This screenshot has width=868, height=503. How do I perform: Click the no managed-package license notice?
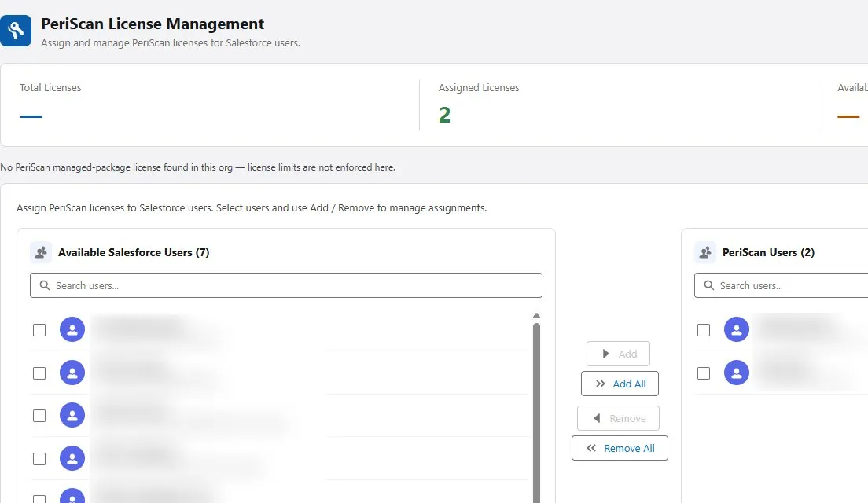(x=197, y=167)
